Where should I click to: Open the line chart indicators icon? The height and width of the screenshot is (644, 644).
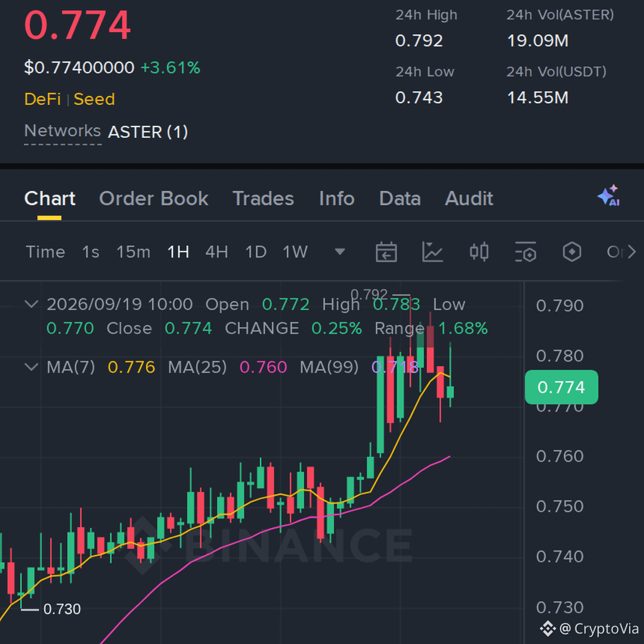pos(432,252)
